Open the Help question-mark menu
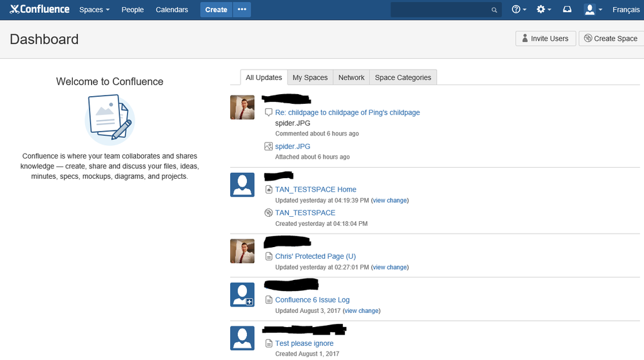644x360 pixels. coord(519,10)
